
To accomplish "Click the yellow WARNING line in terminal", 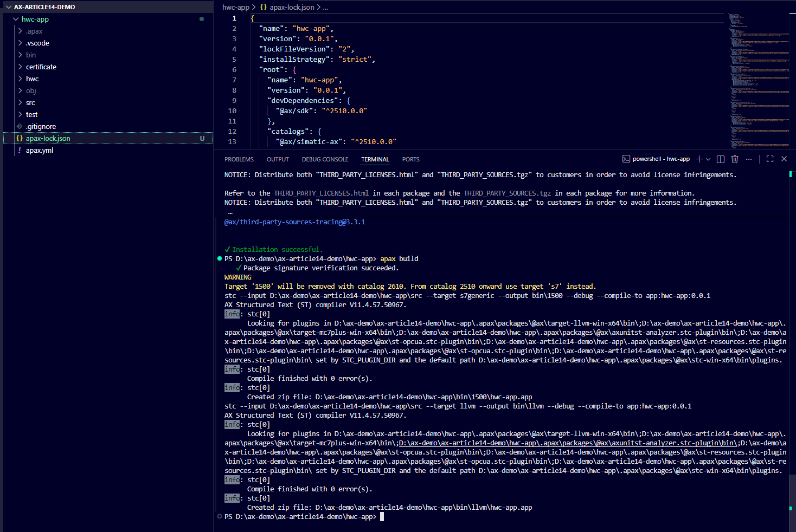I will (238, 277).
